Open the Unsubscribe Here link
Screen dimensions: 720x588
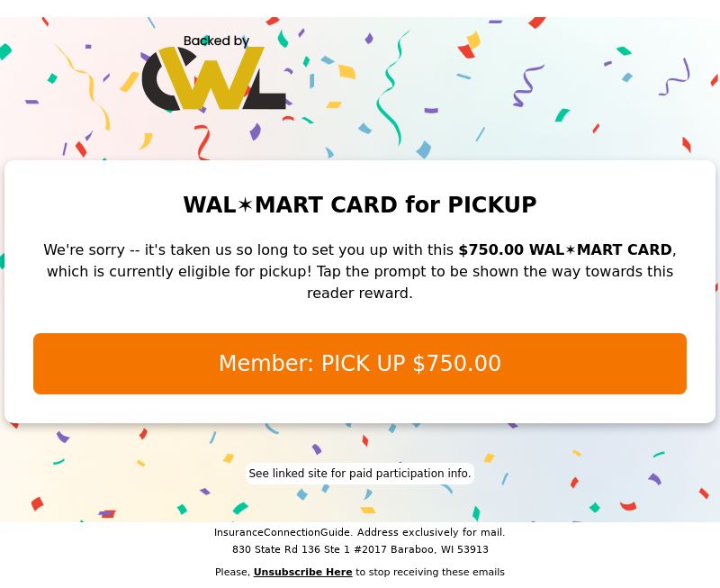click(302, 572)
